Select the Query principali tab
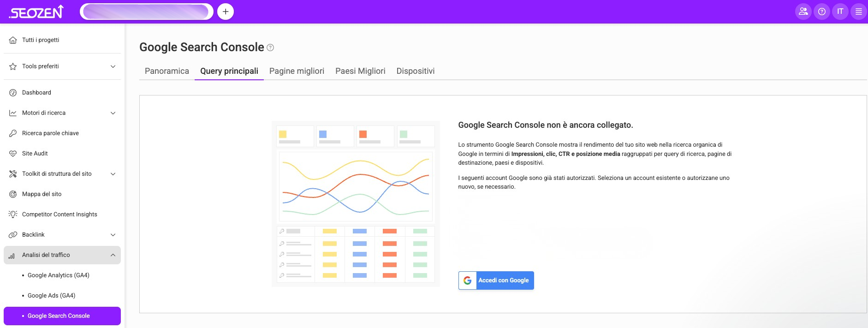The width and height of the screenshot is (868, 328). click(x=229, y=71)
